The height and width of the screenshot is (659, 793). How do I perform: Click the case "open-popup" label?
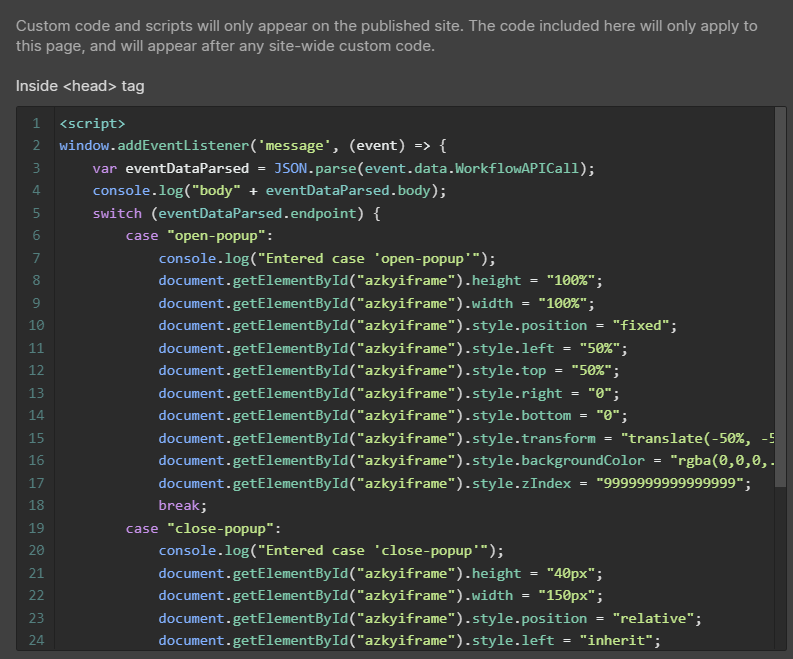pos(199,236)
